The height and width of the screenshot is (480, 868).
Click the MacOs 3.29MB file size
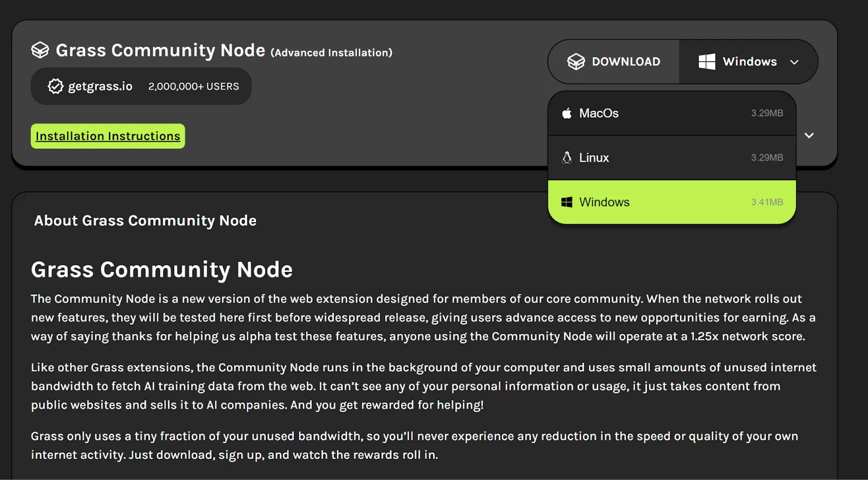(x=767, y=113)
